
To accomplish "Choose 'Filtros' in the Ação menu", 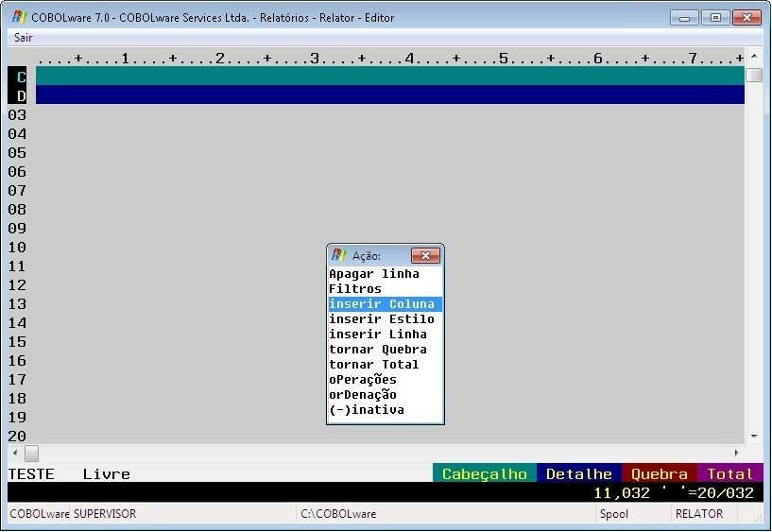I will click(x=355, y=289).
